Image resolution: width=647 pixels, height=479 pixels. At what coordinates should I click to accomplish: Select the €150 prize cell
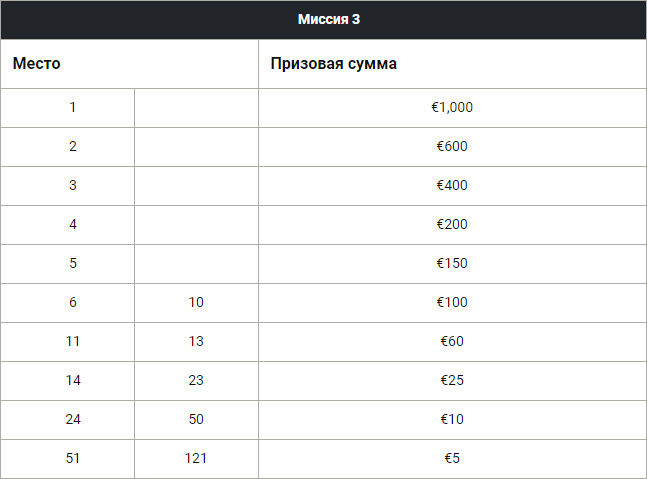[x=452, y=263]
